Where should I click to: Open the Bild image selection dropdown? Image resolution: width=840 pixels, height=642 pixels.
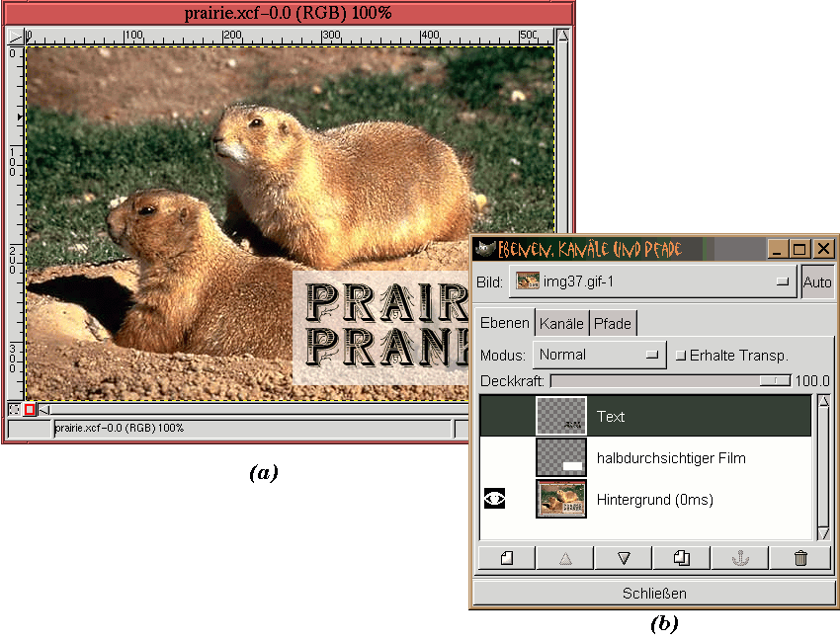pos(653,281)
